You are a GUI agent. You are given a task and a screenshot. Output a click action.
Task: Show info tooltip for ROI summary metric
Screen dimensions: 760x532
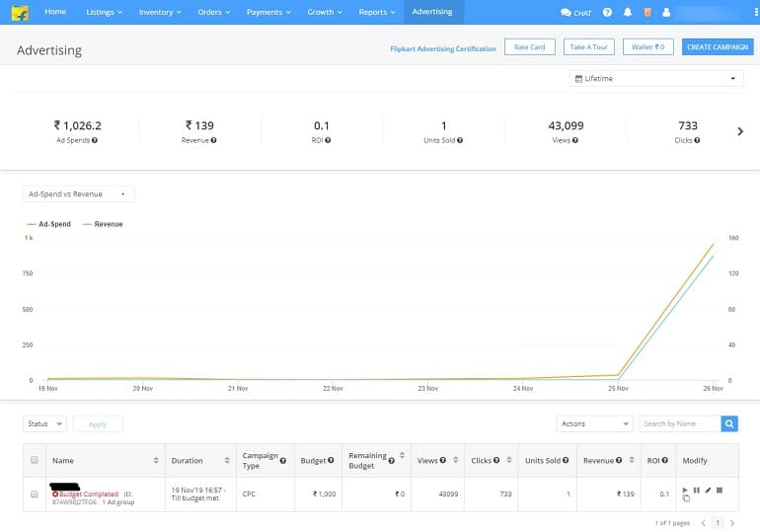pyautogui.click(x=328, y=140)
